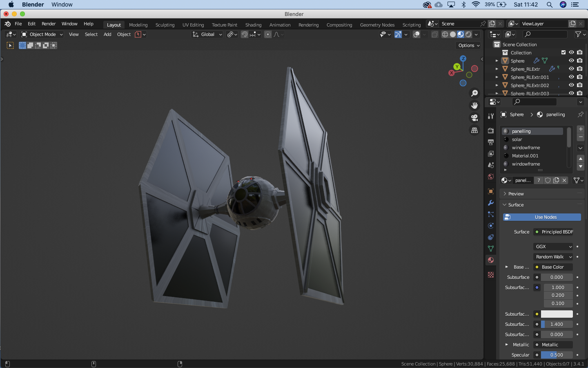Switch perspective/orthographic projection grid gizmo
This screenshot has height=368, width=588.
tap(474, 130)
